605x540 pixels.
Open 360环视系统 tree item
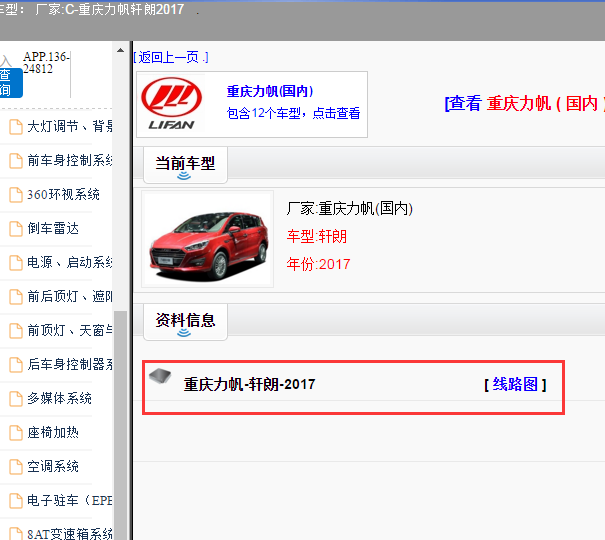pyautogui.click(x=63, y=194)
